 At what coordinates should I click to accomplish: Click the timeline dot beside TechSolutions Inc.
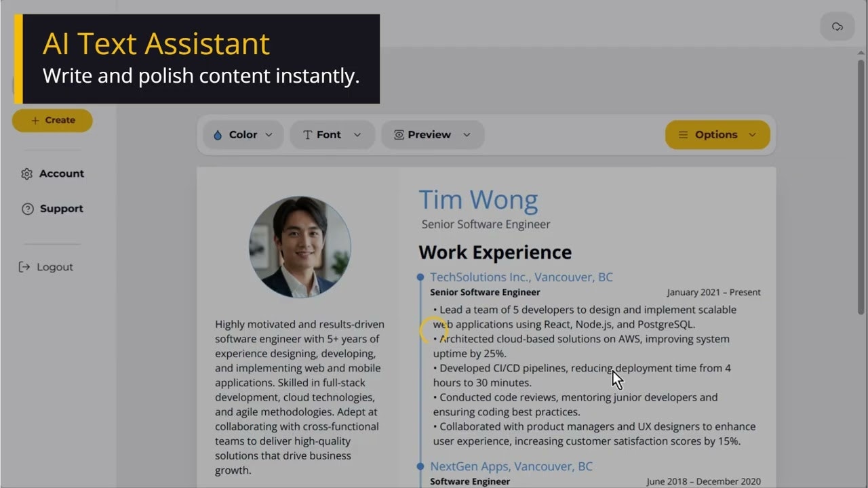(x=420, y=277)
